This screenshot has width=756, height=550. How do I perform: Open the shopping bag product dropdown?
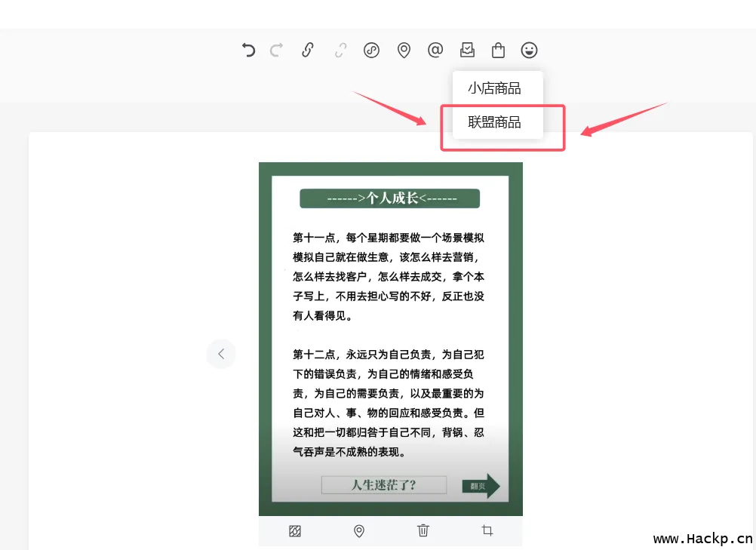(498, 51)
